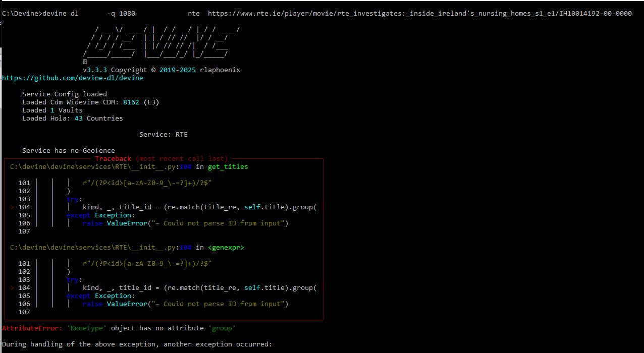Click 'except Exception:' line 105 in get_titles block

[x=101, y=215]
